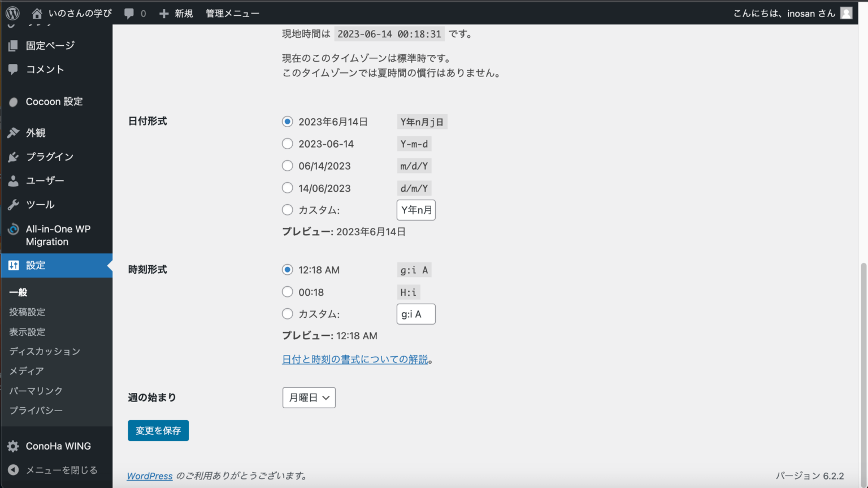Open the user avatar icon
The image size is (868, 488).
click(846, 13)
